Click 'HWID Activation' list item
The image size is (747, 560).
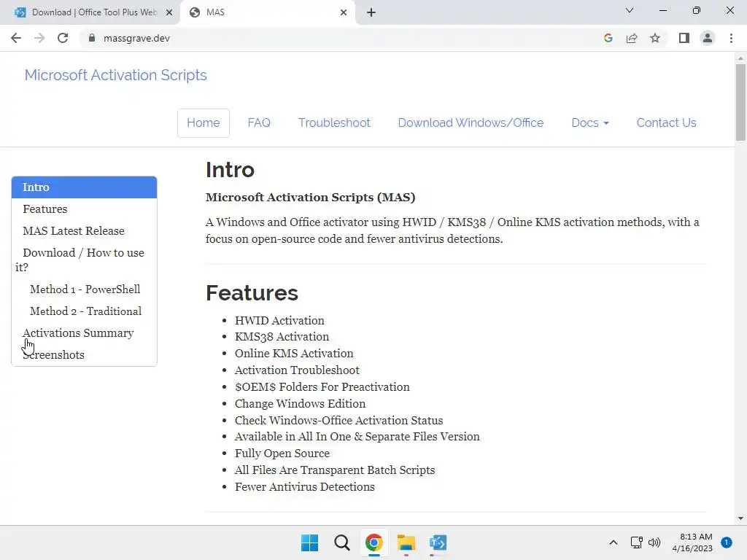[279, 321]
